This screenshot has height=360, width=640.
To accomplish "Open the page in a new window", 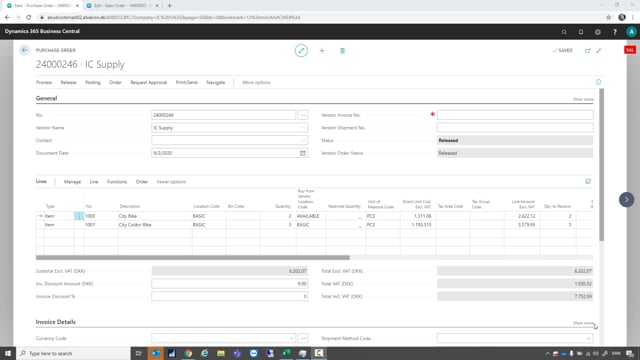I will (x=588, y=51).
